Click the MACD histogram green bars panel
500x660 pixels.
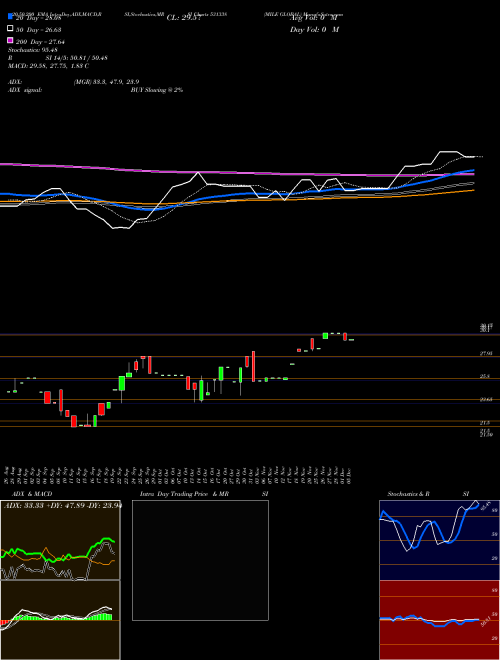tap(60, 620)
